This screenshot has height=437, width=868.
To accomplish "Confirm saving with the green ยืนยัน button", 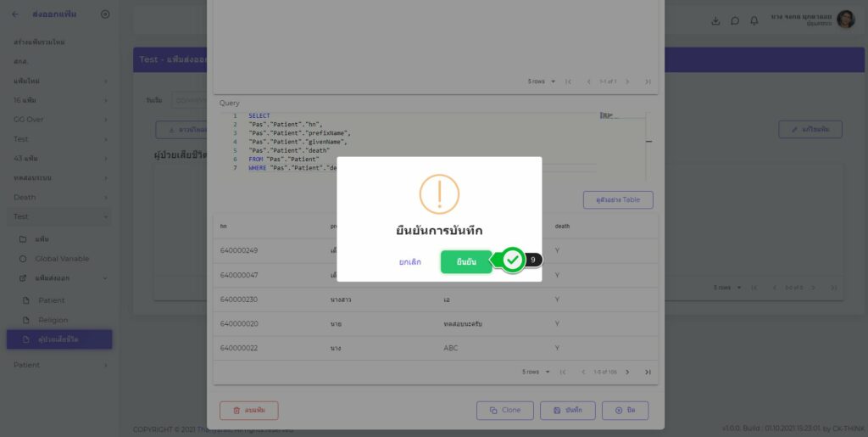I will pos(465,262).
